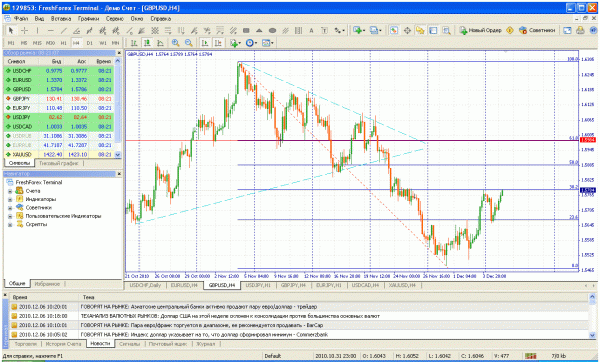The image size is (600, 362).
Task: Click the Советники toolbar button
Action: (537, 30)
